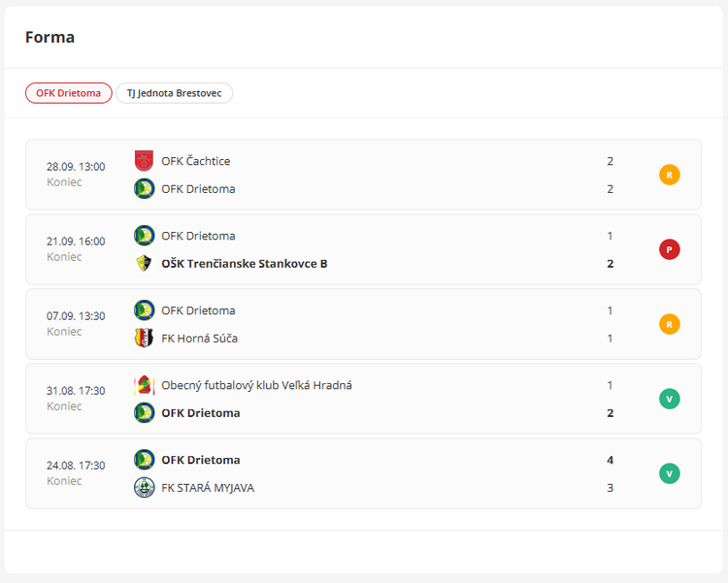Viewport: 728px width, 583px height.
Task: Click the orange R badge for 07.09. match
Action: click(x=669, y=324)
